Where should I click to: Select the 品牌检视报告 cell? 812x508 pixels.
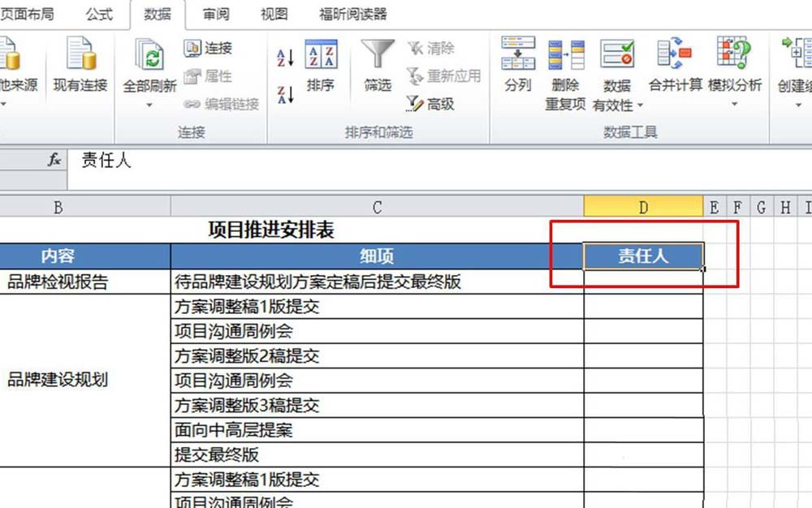click(85, 282)
